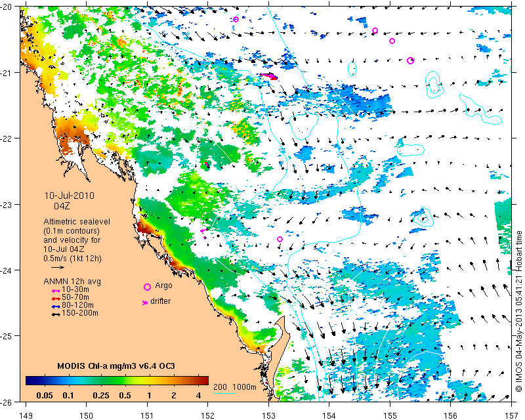Click Argo float circle near 155.05E, 20.5S
The image size is (525, 420).
click(392, 41)
